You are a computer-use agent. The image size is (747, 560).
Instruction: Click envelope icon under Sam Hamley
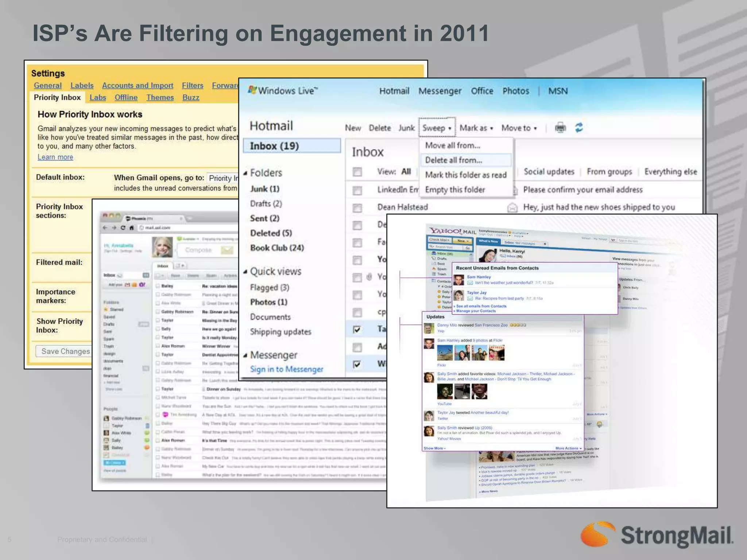click(x=470, y=283)
